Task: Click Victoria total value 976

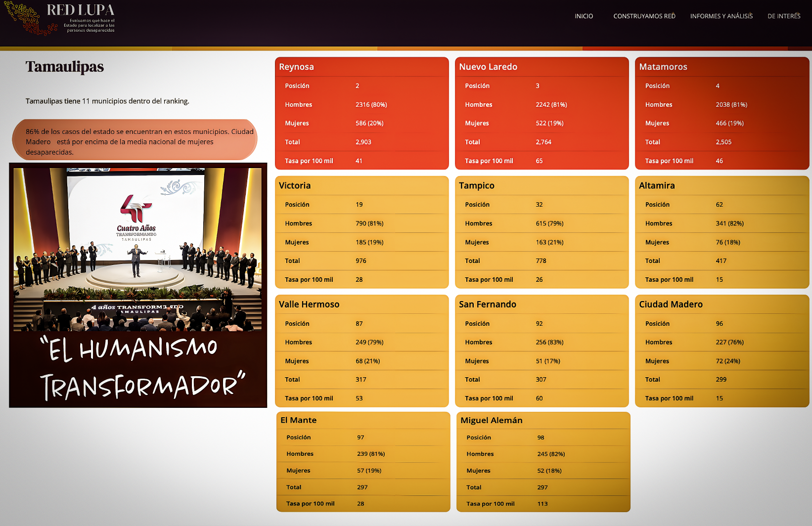Action: [x=361, y=261]
